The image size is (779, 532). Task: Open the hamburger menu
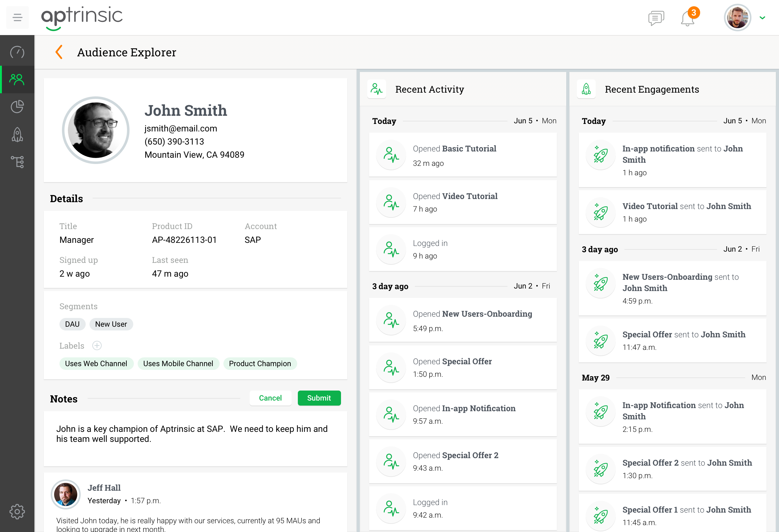click(18, 17)
